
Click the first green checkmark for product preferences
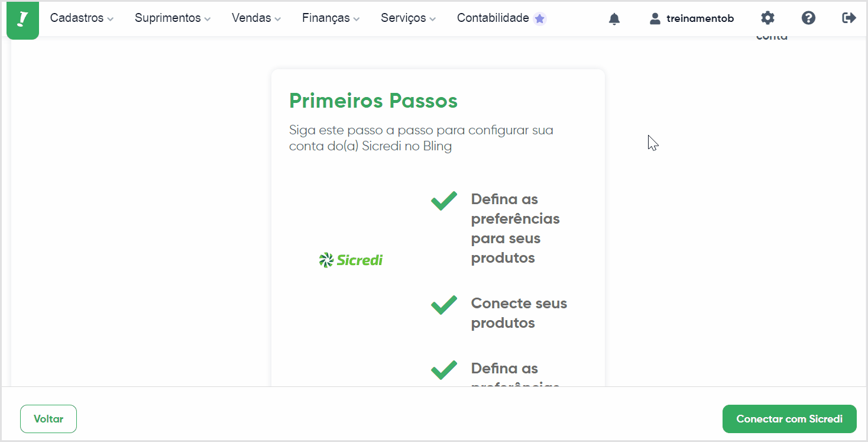click(x=444, y=201)
